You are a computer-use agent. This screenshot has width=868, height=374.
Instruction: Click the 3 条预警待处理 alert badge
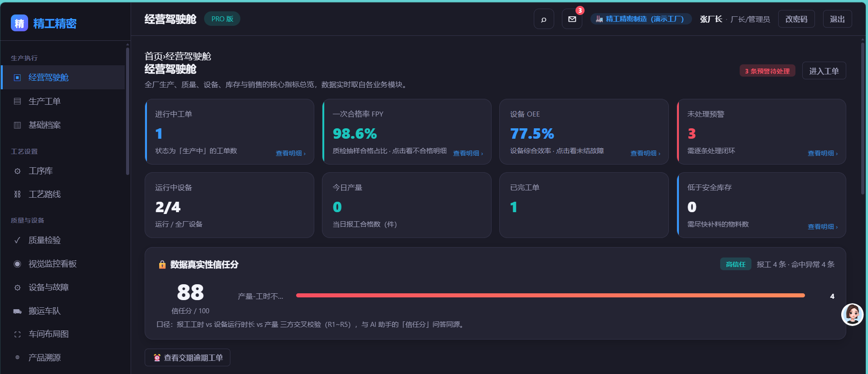[x=767, y=71]
